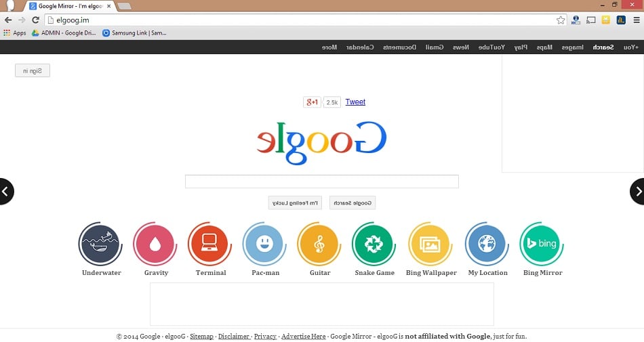
Task: Open mirrored +You in black bar
Action: (631, 47)
